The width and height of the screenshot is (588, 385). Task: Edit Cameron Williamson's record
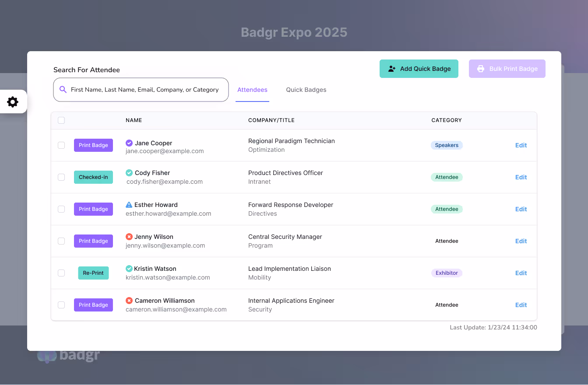521,305
